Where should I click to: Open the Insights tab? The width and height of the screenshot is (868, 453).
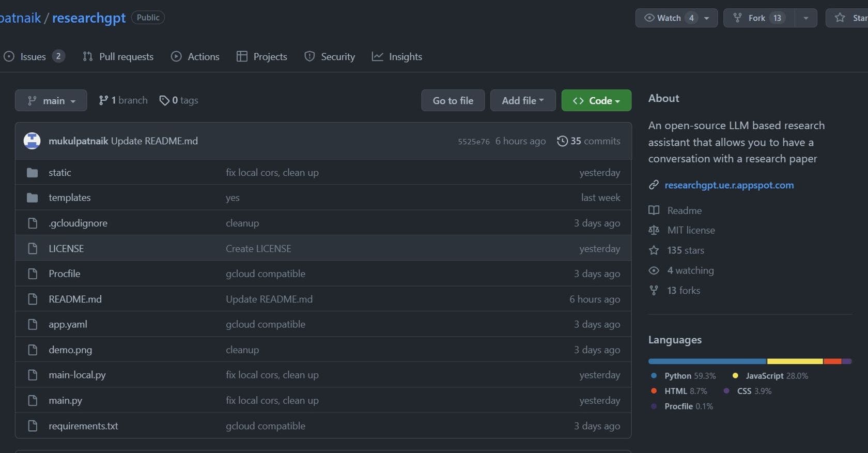397,57
